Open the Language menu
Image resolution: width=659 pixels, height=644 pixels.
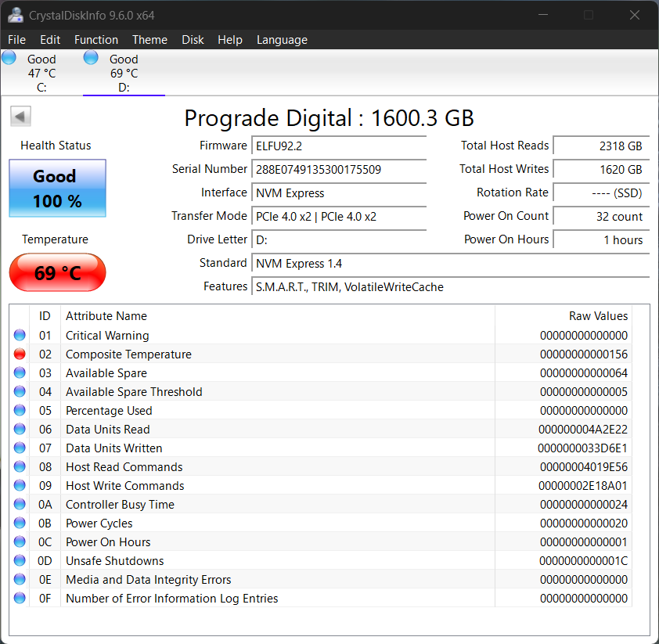pos(282,40)
